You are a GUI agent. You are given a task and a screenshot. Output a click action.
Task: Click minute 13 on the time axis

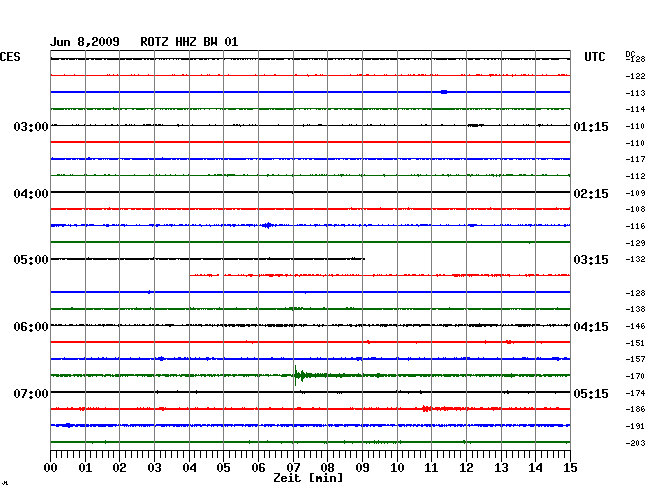(501, 468)
